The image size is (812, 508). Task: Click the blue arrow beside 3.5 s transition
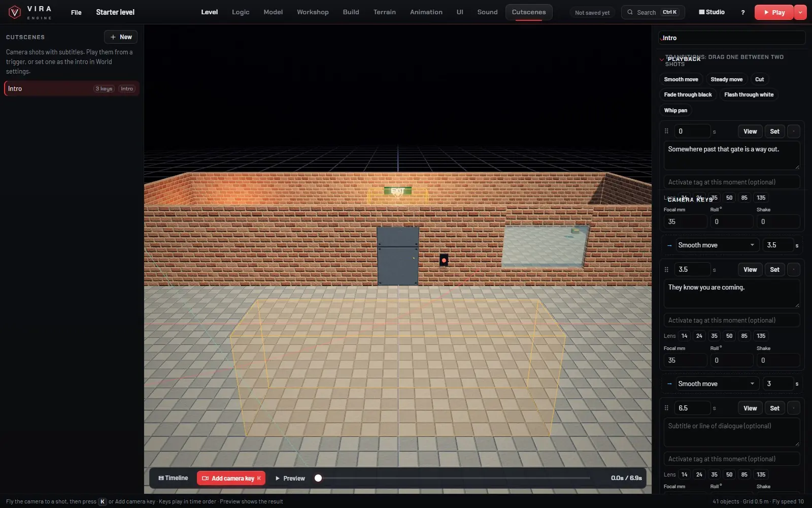(669, 245)
